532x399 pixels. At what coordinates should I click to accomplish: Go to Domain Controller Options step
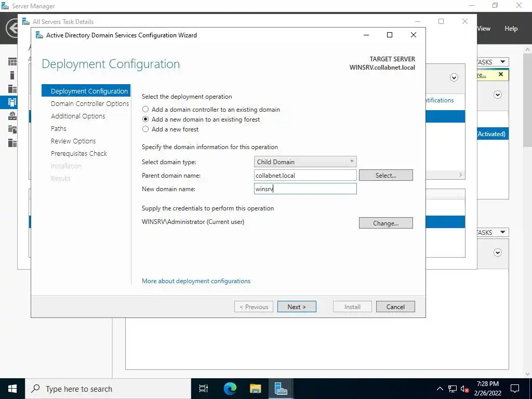click(x=90, y=103)
